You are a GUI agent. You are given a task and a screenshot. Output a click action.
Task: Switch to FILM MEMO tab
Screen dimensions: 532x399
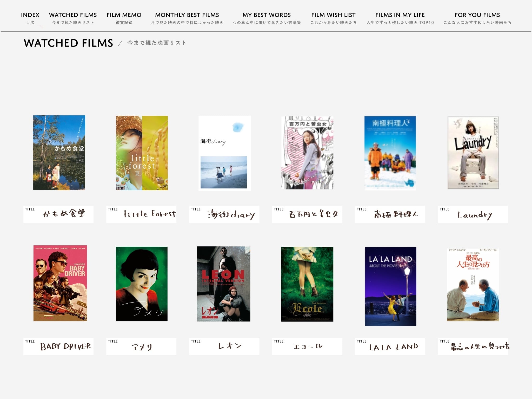[x=124, y=18]
